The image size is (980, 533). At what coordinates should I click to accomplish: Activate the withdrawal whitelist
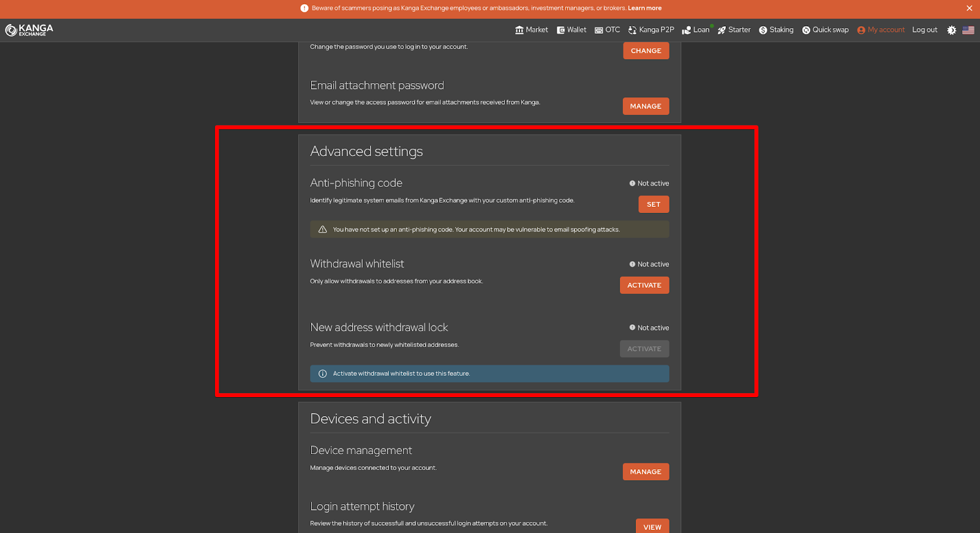pyautogui.click(x=644, y=285)
